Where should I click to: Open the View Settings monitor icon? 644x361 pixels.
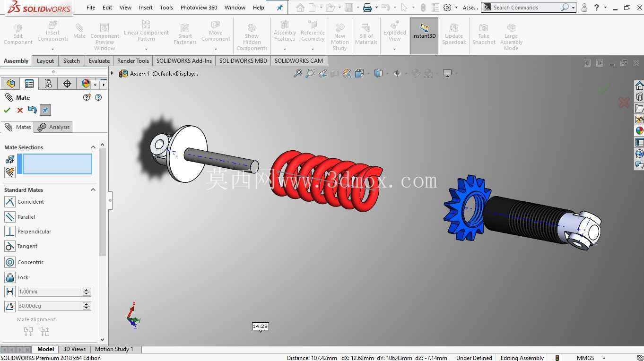click(447, 73)
